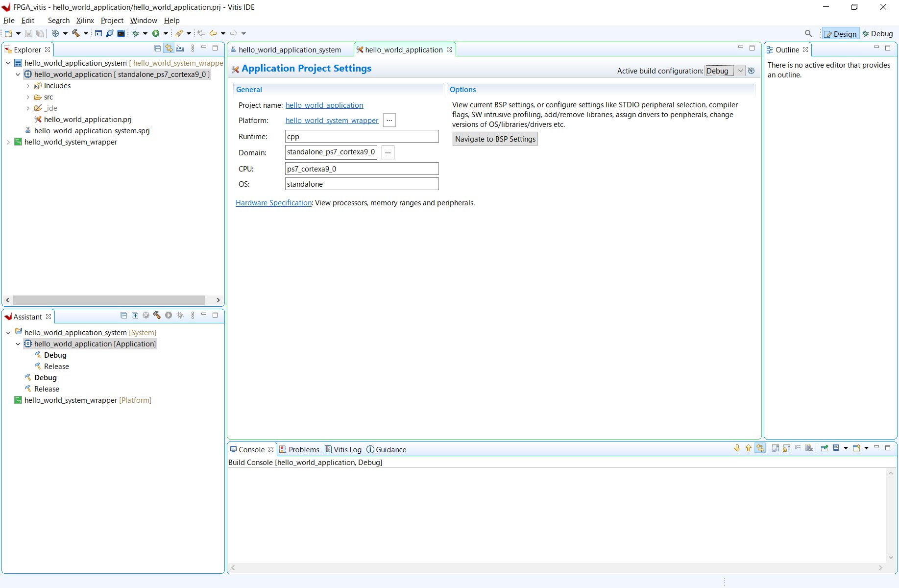Show previous error using Console up arrow
This screenshot has height=588, width=899.
tap(748, 448)
